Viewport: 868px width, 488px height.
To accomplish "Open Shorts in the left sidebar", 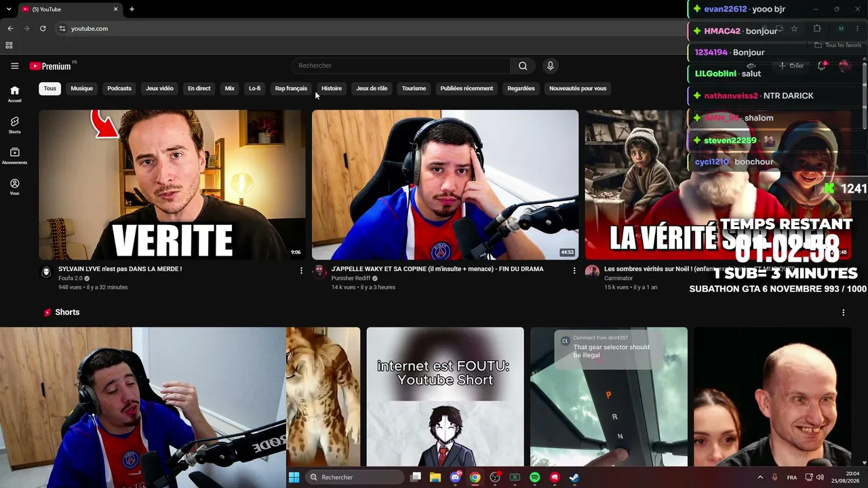I will (14, 125).
